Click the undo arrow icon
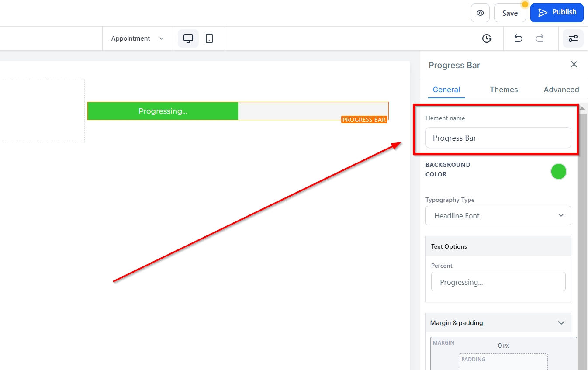588x370 pixels. [518, 38]
